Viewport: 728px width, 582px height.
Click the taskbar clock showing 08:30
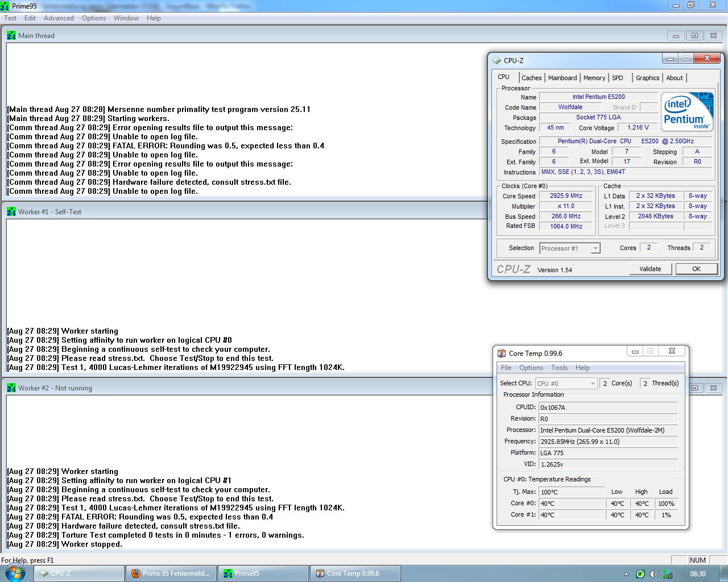[698, 574]
